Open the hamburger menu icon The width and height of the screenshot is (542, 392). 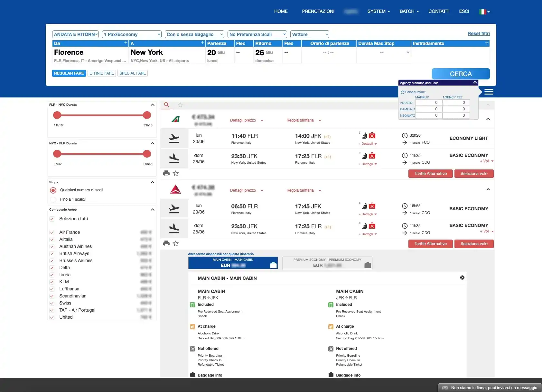[x=489, y=92]
